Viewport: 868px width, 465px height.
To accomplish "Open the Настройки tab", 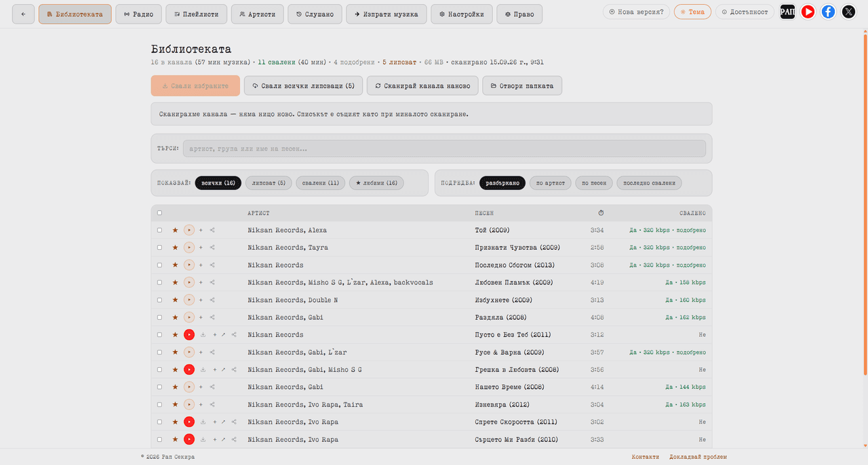I will click(462, 14).
